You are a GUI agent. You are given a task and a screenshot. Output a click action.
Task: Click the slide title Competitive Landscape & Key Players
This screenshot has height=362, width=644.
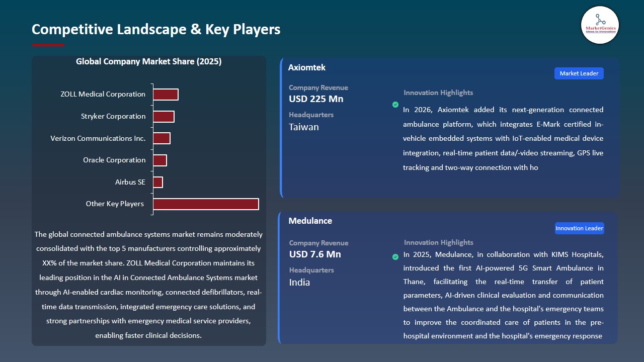[156, 29]
